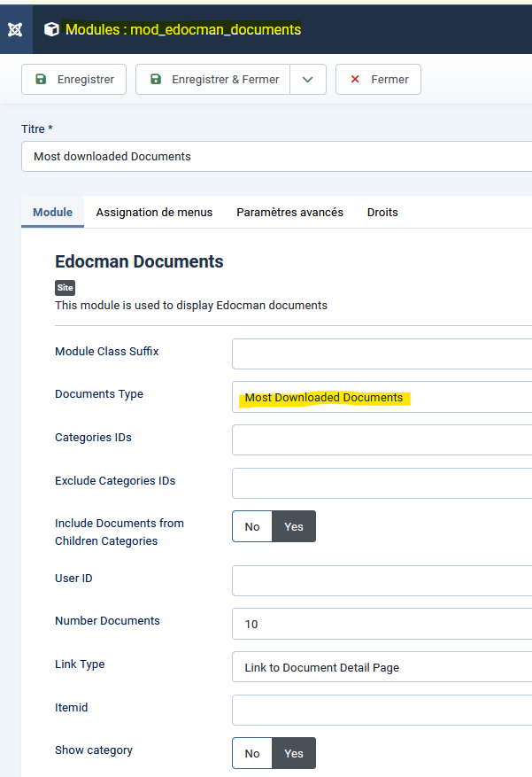Edit the Number Documents field

pos(382,624)
